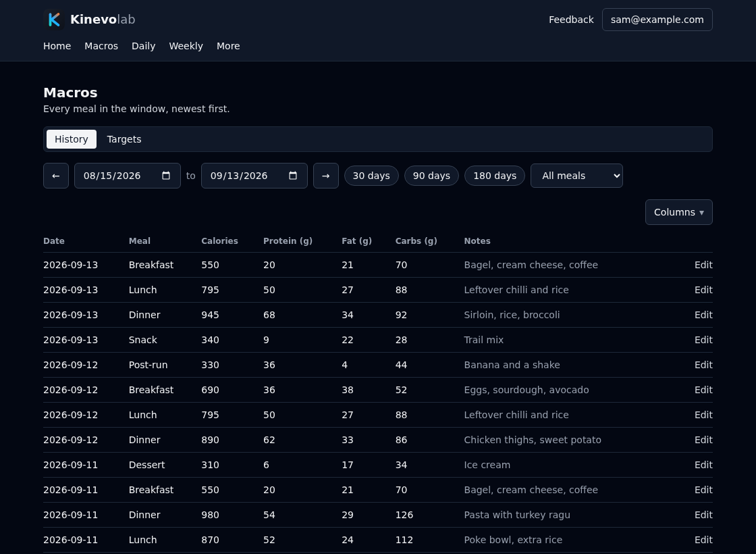Go to previous date window arrow
The width and height of the screenshot is (756, 554).
(56, 176)
